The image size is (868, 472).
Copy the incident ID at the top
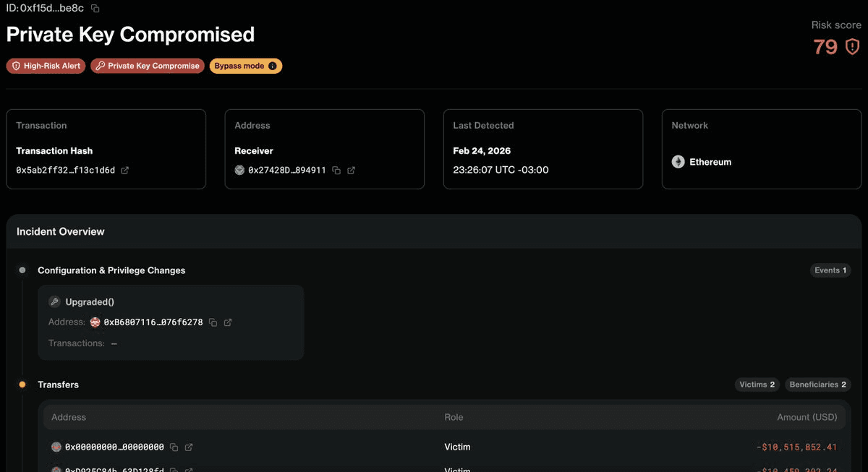coord(95,7)
